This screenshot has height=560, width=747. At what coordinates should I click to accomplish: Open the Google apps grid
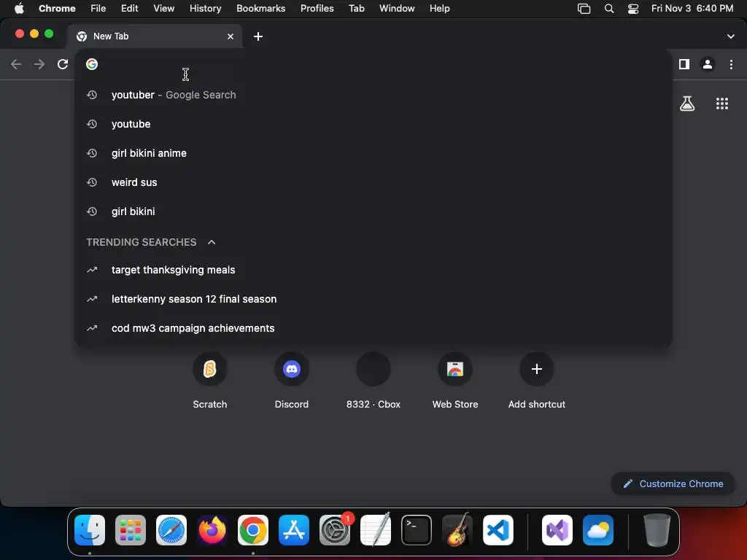click(722, 104)
